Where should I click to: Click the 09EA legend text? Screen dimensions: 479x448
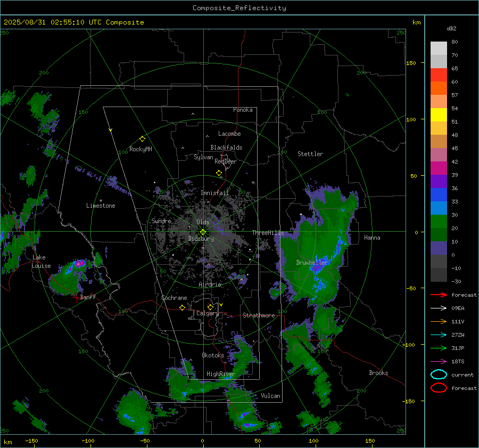(458, 308)
